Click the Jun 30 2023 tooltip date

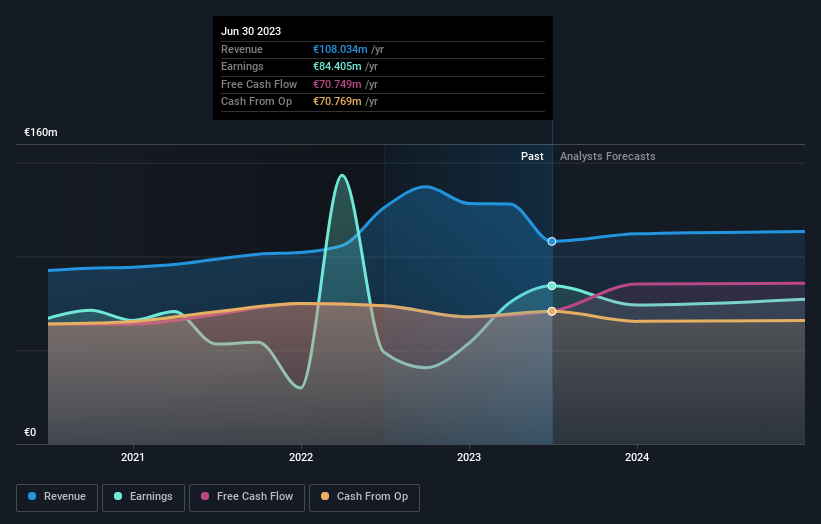coord(251,31)
